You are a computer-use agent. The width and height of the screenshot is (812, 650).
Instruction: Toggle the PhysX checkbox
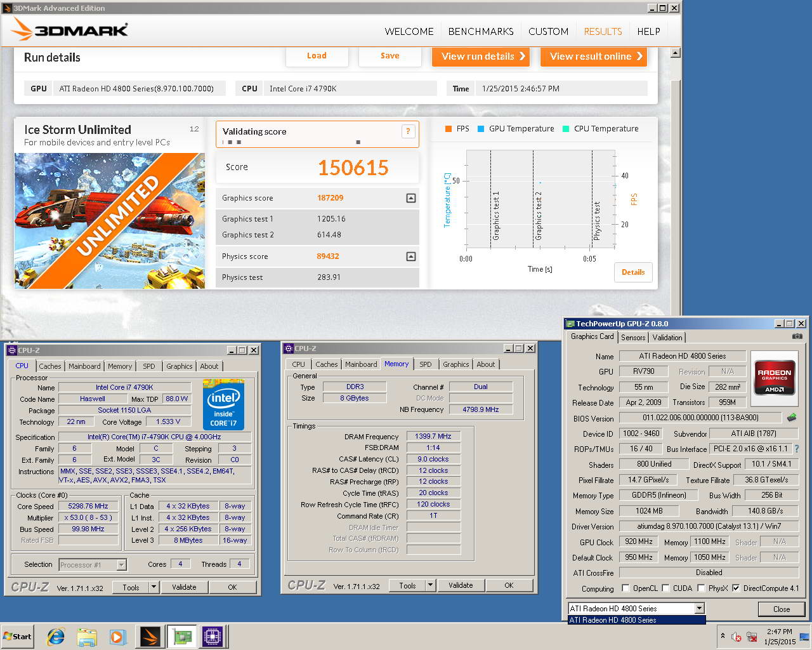700,588
